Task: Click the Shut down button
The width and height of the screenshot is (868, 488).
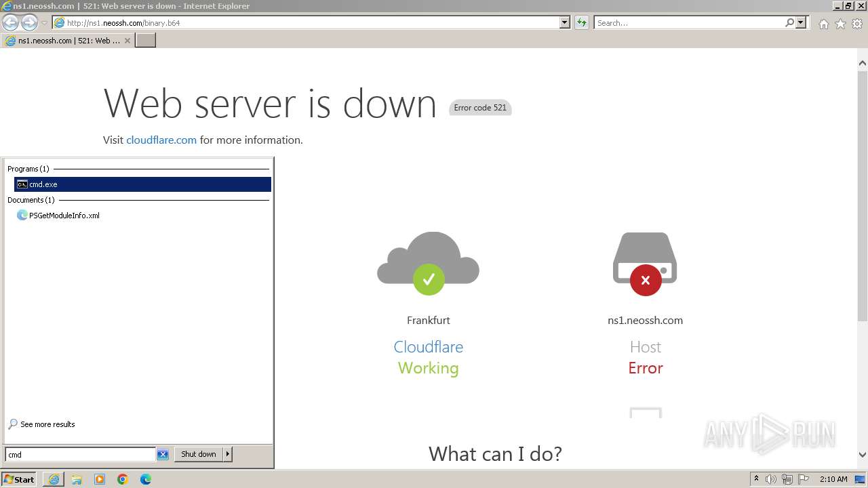Action: pyautogui.click(x=199, y=455)
